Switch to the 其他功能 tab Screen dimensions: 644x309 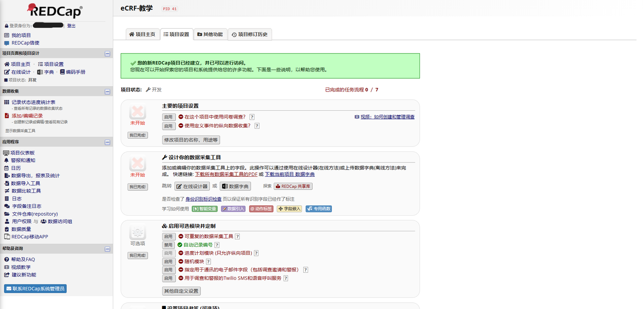pyautogui.click(x=210, y=34)
